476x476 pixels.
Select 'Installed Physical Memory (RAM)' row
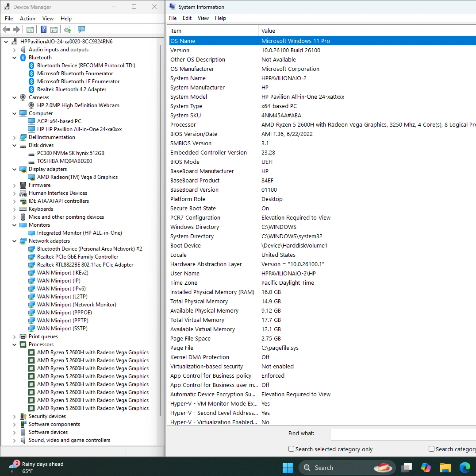322,292
